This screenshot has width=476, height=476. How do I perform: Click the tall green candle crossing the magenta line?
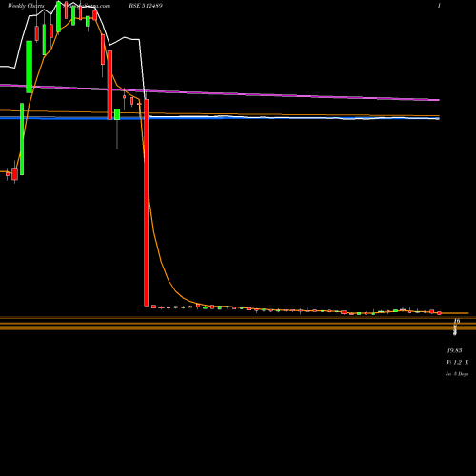click(x=29, y=67)
